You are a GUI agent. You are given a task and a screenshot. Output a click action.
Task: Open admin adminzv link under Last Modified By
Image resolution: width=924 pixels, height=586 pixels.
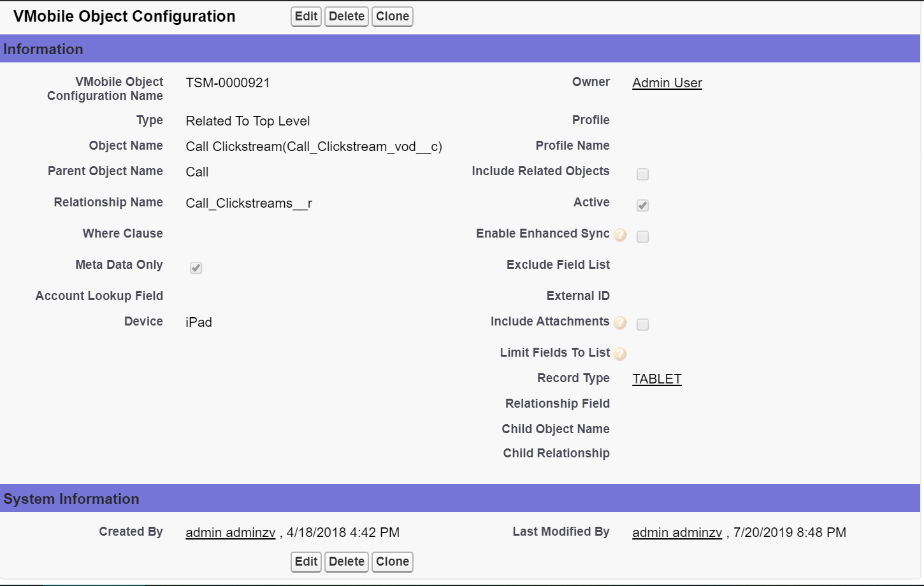click(677, 532)
